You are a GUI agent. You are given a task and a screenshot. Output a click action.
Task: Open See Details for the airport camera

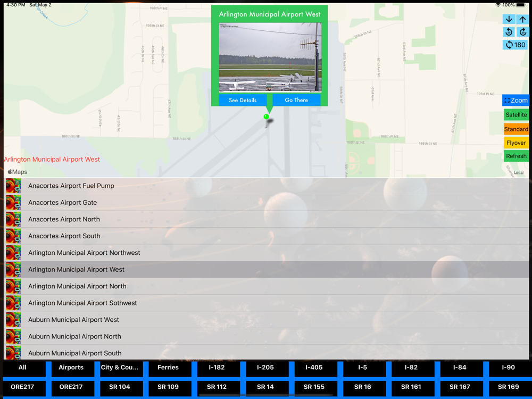tap(243, 100)
